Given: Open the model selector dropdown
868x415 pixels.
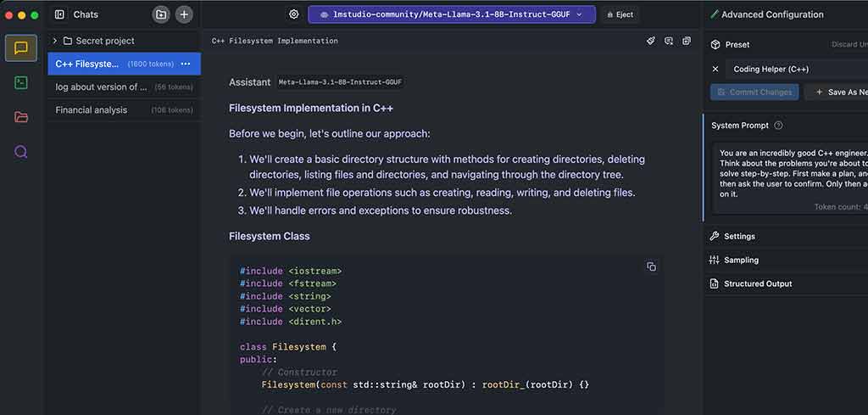Looking at the screenshot, I should pos(452,14).
